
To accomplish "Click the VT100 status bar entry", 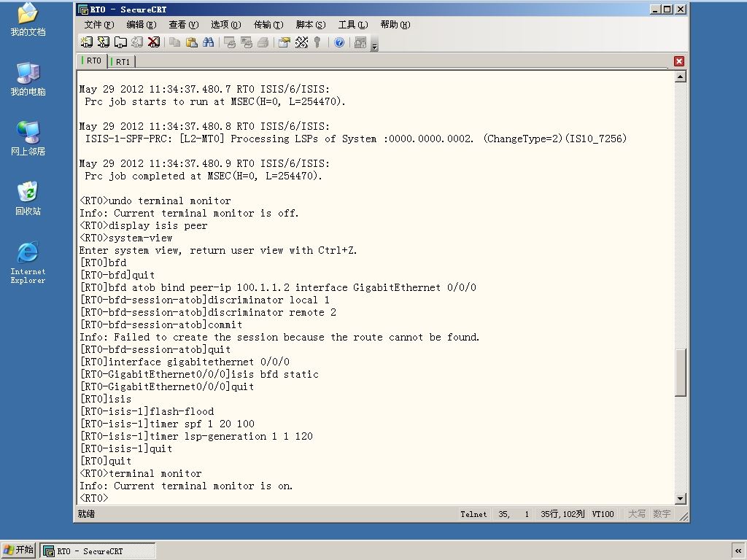I will (x=603, y=514).
